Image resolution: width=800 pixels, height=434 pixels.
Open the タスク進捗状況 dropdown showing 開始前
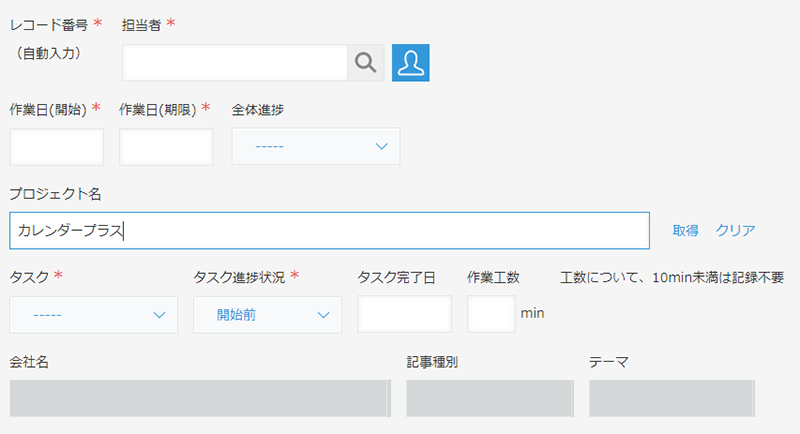267,315
